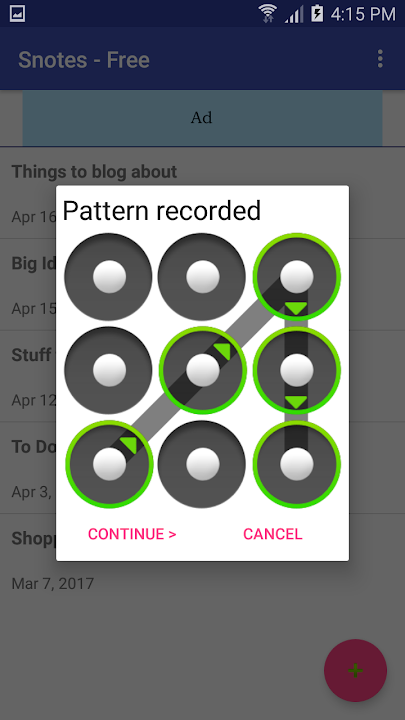405x720 pixels.
Task: Tap the Wi-Fi status icon
Action: (x=268, y=13)
